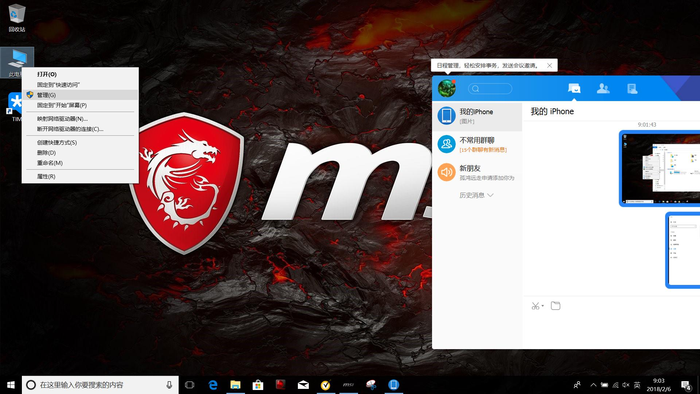Open Task View from the taskbar
700x394 pixels.
pos(190,385)
